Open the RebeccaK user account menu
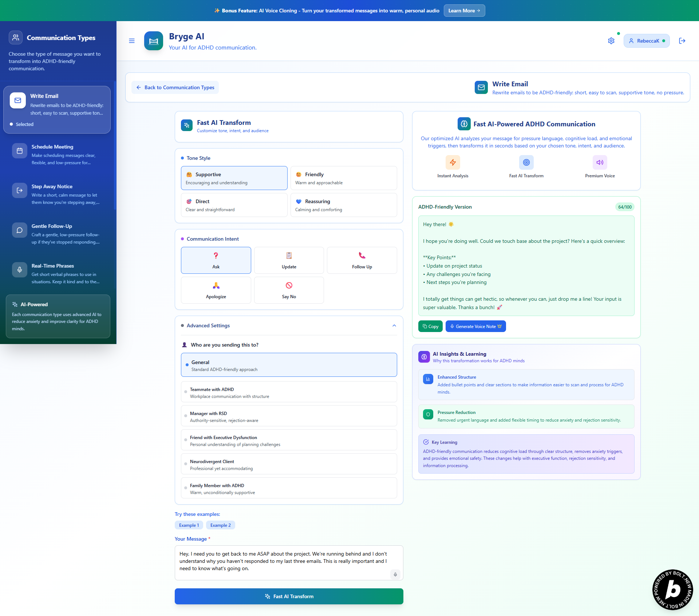The image size is (699, 616). (647, 41)
